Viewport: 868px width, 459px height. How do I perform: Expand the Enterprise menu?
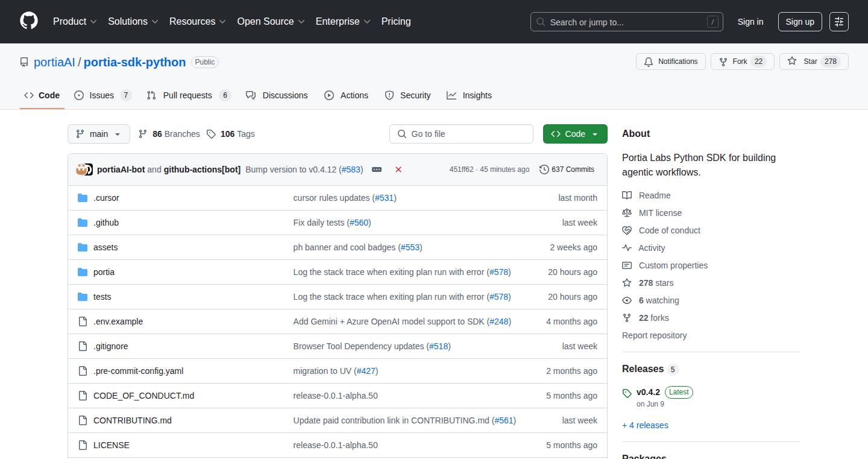click(343, 22)
